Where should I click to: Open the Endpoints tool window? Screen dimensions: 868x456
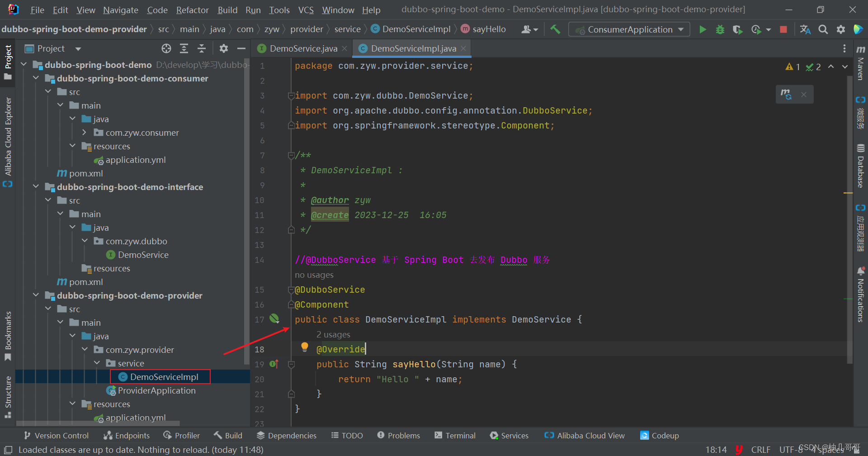coord(127,436)
